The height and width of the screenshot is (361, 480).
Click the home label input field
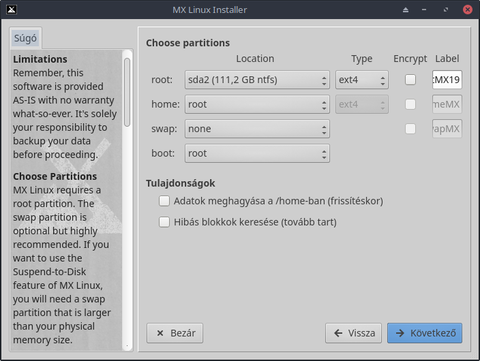click(447, 104)
